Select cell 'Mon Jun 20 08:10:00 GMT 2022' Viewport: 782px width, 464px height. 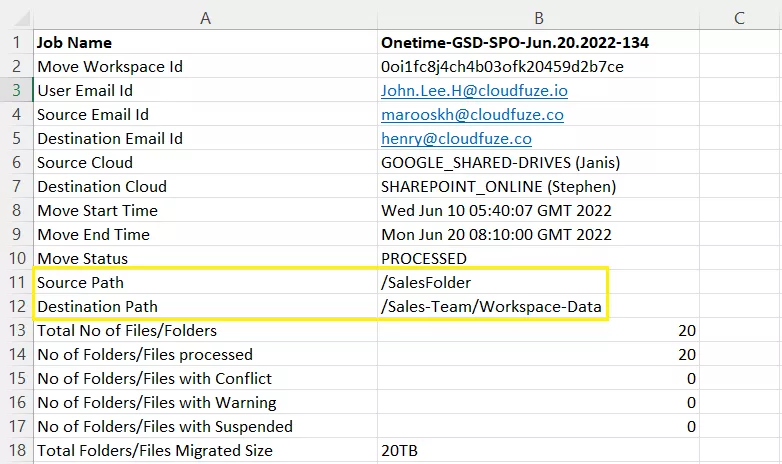click(539, 234)
